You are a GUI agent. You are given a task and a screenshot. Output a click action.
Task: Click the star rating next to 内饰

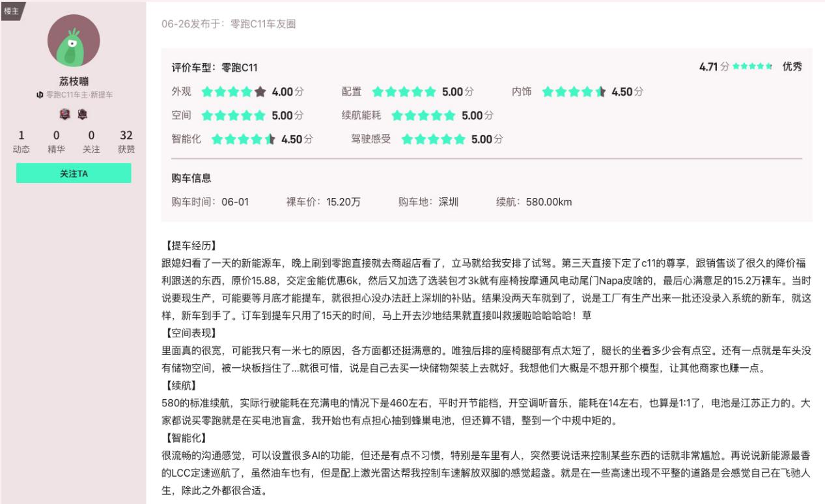click(574, 92)
